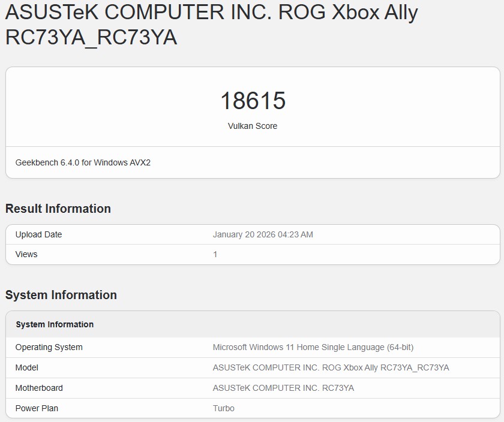Select the January 20 2026 04:23 AM date
This screenshot has height=422, width=504.
click(263, 234)
